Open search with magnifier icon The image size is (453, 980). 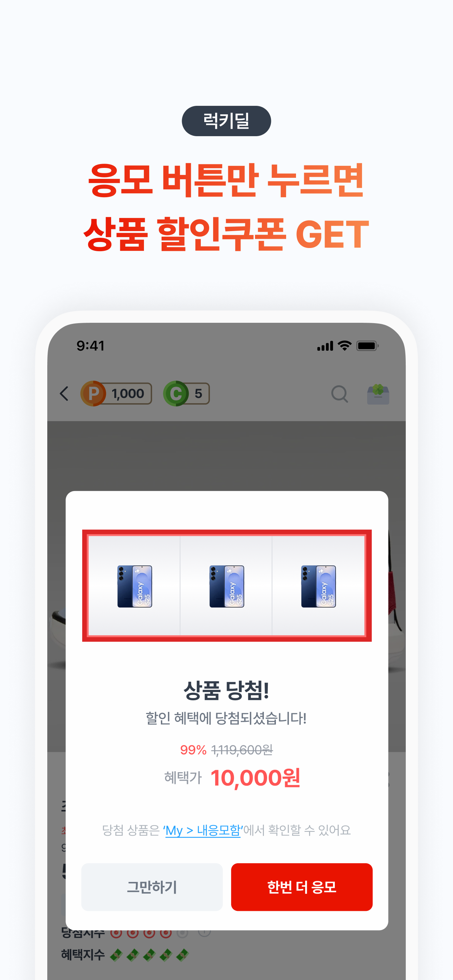(x=340, y=394)
